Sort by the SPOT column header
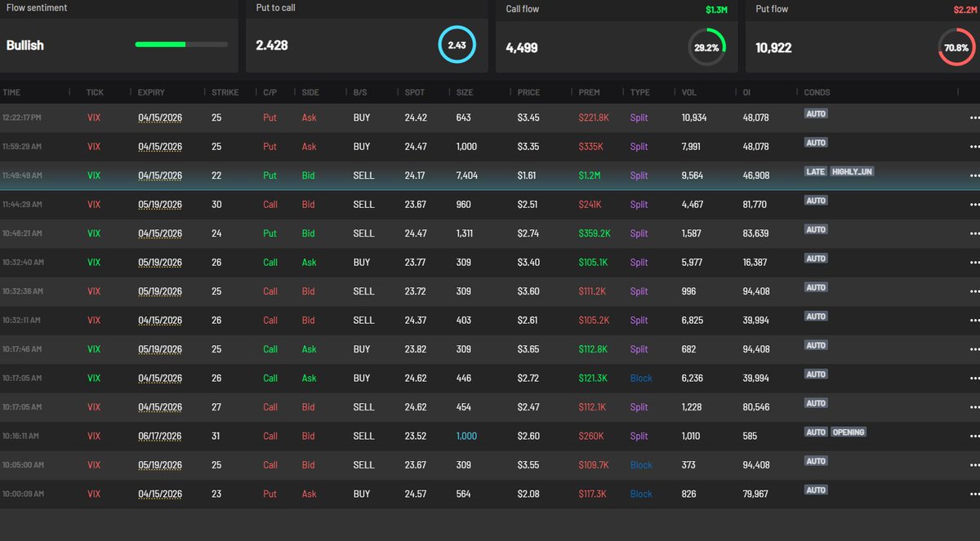980x541 pixels. (x=415, y=92)
